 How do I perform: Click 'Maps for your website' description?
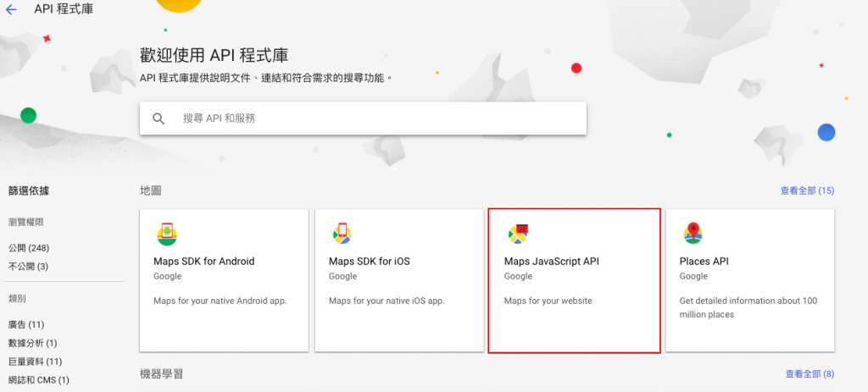point(548,301)
